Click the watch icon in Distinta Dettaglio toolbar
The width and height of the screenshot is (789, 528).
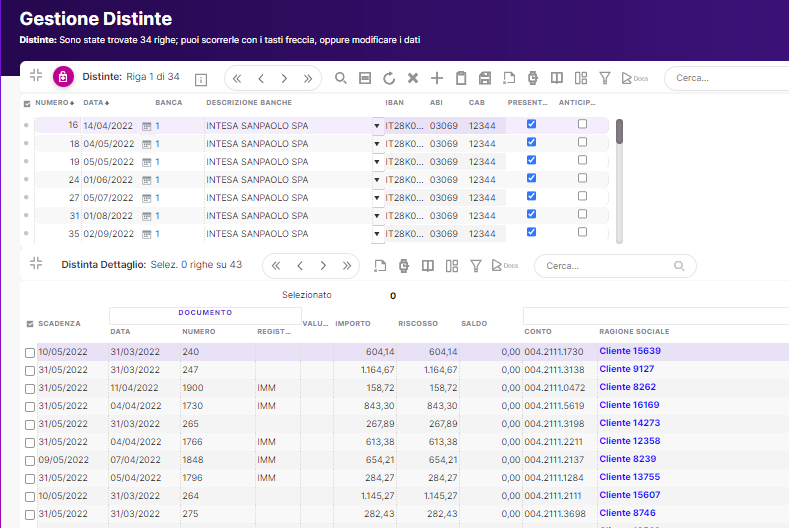(404, 266)
